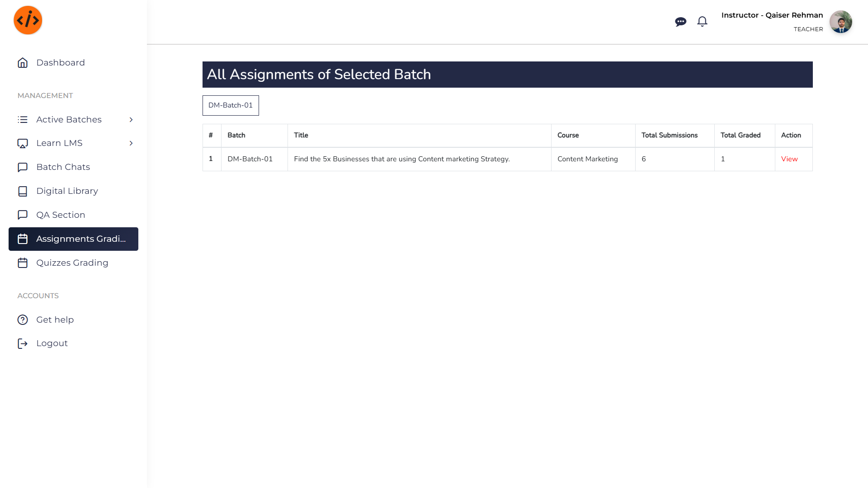The width and height of the screenshot is (868, 488).
Task: Expand the Learn LMS submenu arrow
Action: pyautogui.click(x=131, y=143)
